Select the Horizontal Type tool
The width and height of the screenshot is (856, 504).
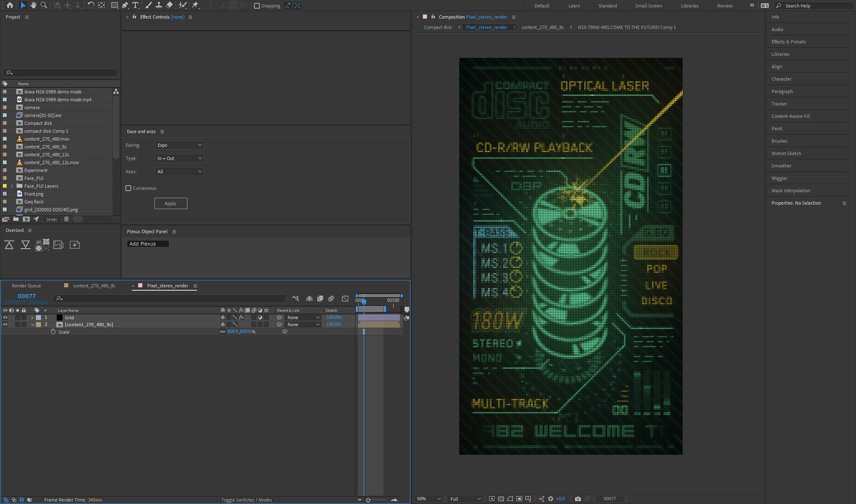(x=136, y=5)
